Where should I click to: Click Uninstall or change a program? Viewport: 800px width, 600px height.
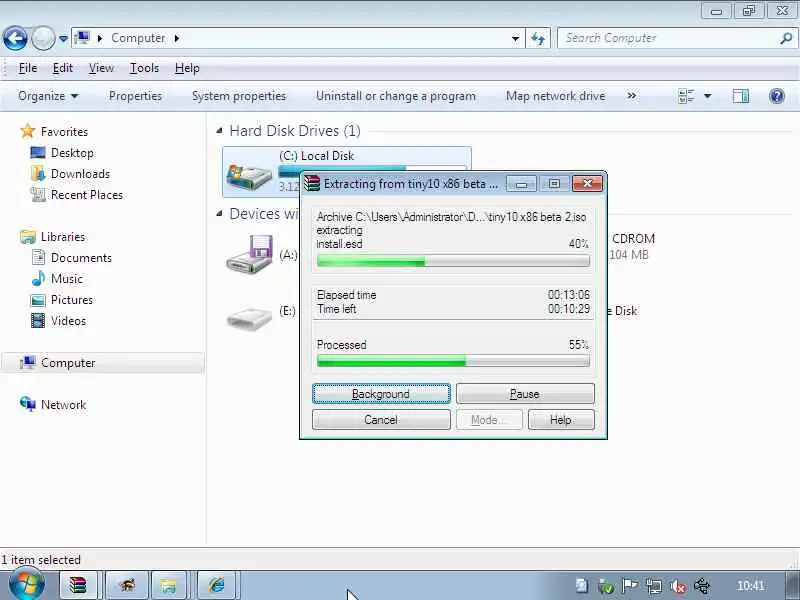click(x=395, y=96)
